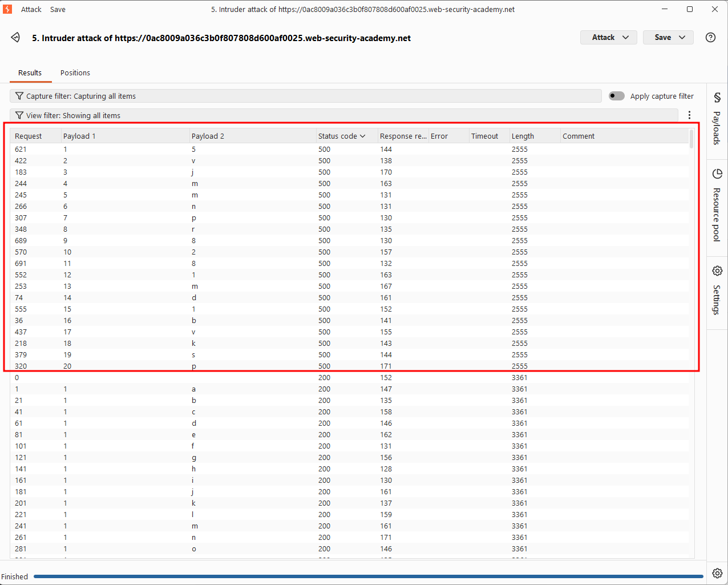
Task: Sort by the Length column header
Action: tap(535, 136)
